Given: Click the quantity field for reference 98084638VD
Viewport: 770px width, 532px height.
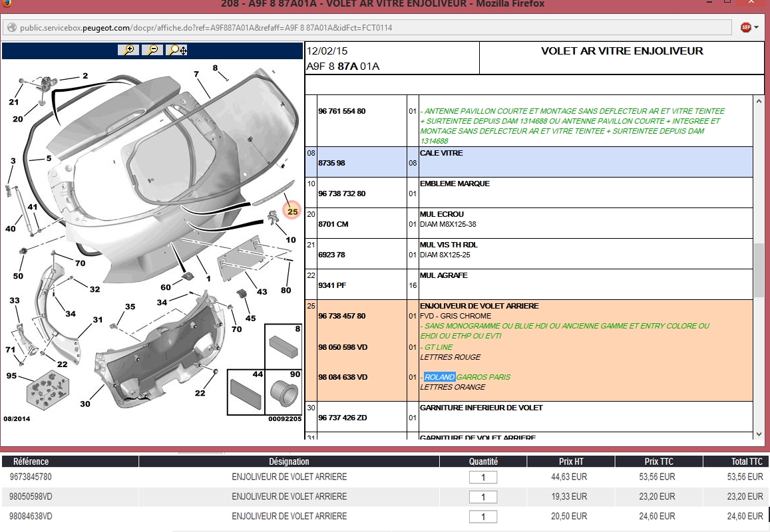Looking at the screenshot, I should click(x=483, y=517).
